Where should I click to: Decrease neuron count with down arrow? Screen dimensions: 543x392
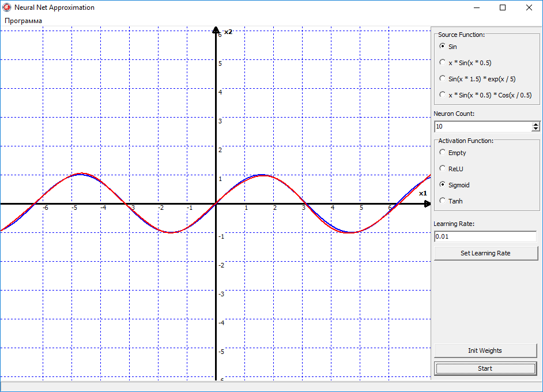click(x=536, y=129)
